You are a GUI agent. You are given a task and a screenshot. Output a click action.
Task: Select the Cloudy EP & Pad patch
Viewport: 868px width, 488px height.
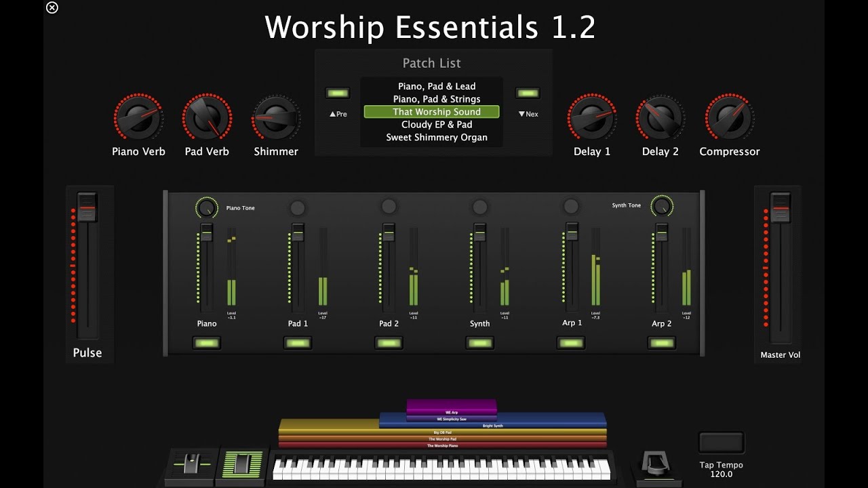pos(437,125)
